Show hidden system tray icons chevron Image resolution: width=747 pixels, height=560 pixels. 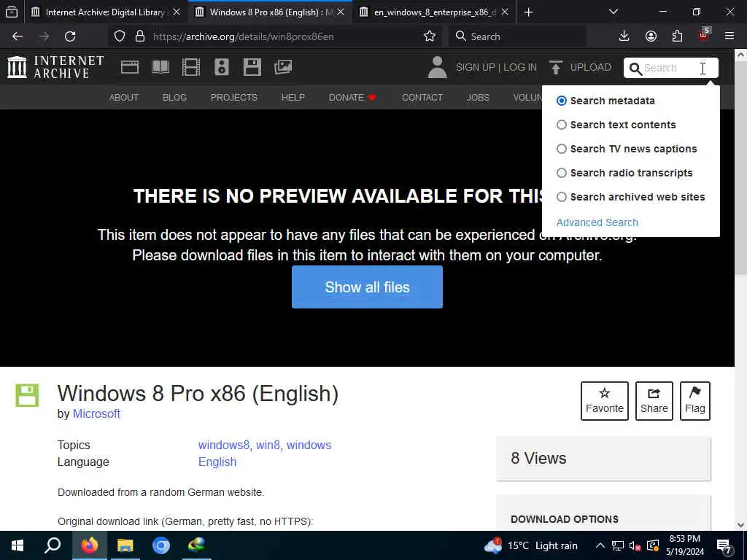coord(600,545)
